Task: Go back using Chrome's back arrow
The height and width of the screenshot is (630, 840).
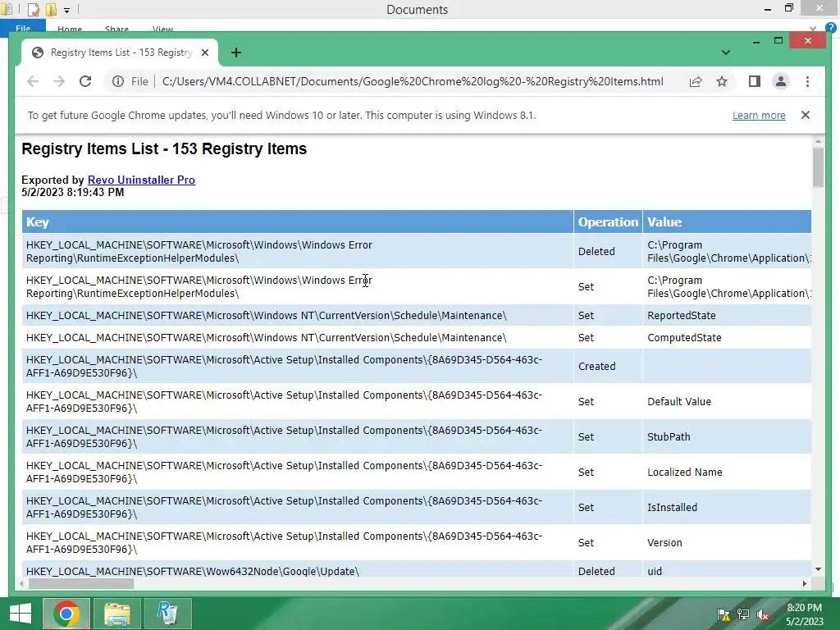Action: pyautogui.click(x=33, y=81)
